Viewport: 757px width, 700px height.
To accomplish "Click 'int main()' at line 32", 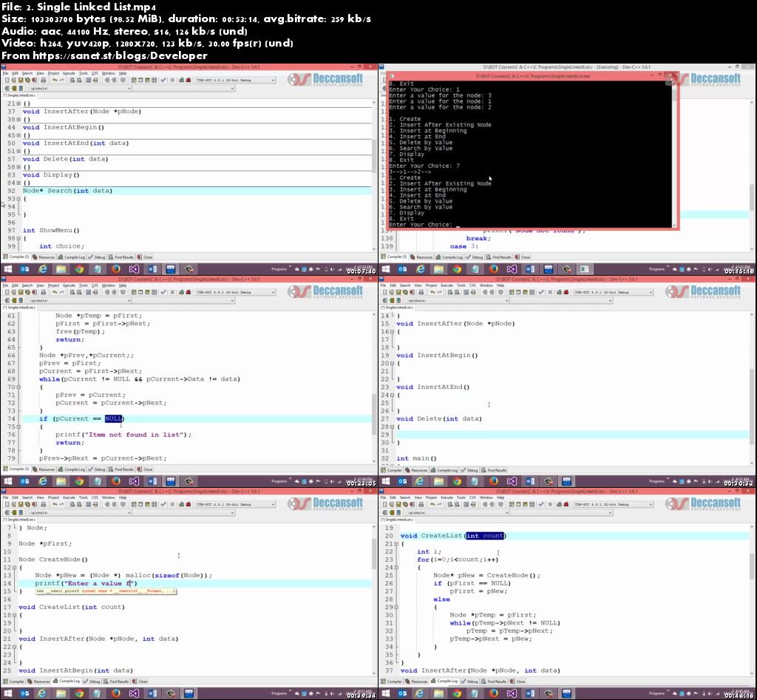I will [416, 458].
